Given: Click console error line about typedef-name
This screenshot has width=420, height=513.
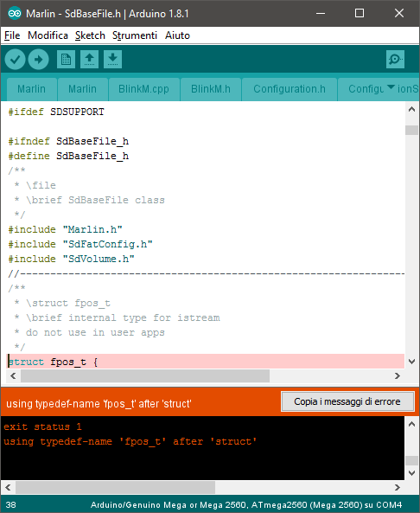Looking at the screenshot, I should [x=130, y=441].
